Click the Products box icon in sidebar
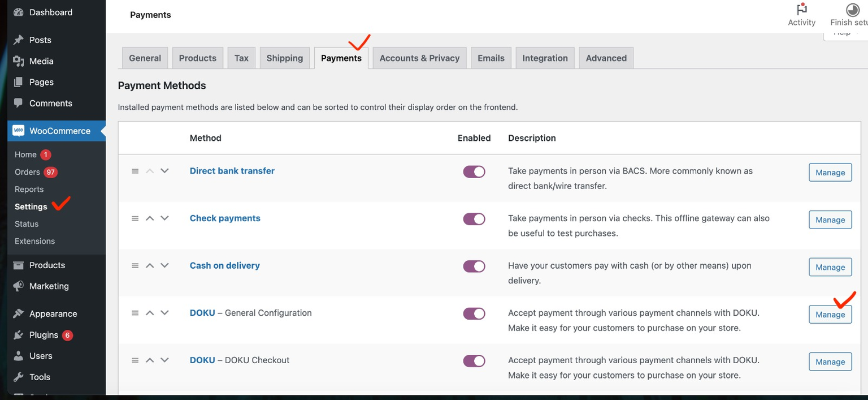 [x=19, y=265]
